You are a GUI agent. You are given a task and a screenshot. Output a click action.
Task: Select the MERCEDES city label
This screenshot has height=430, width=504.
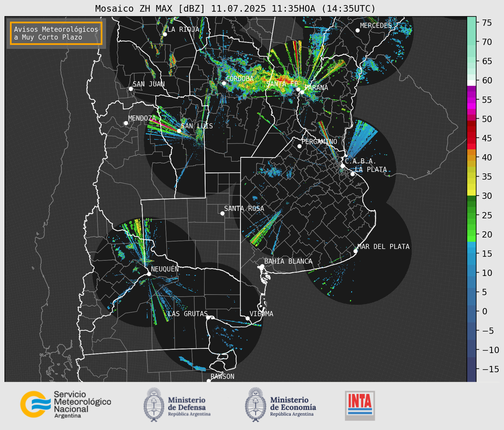[x=376, y=25]
